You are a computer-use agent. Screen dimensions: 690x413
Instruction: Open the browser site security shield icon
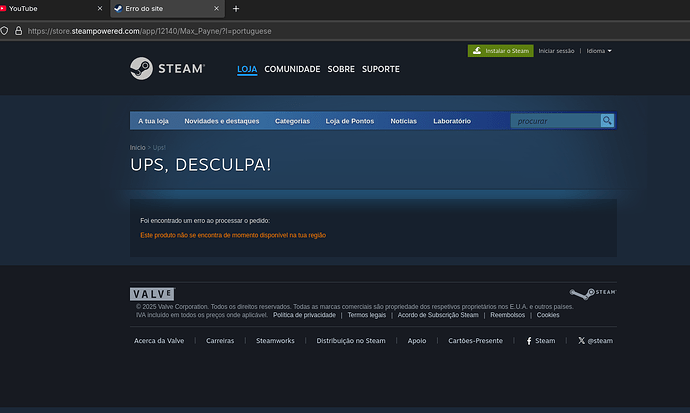click(x=4, y=31)
